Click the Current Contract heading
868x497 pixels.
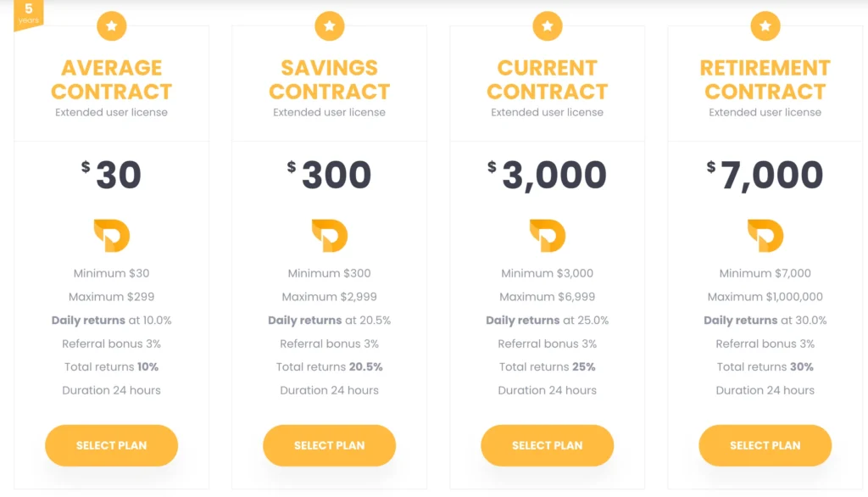547,80
